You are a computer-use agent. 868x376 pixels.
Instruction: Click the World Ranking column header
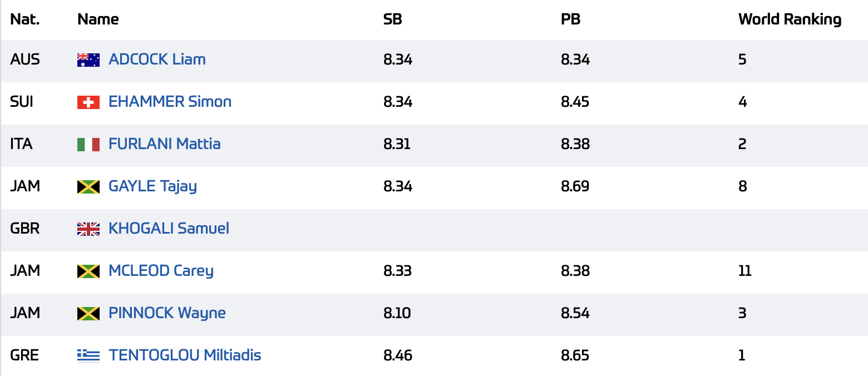click(790, 19)
